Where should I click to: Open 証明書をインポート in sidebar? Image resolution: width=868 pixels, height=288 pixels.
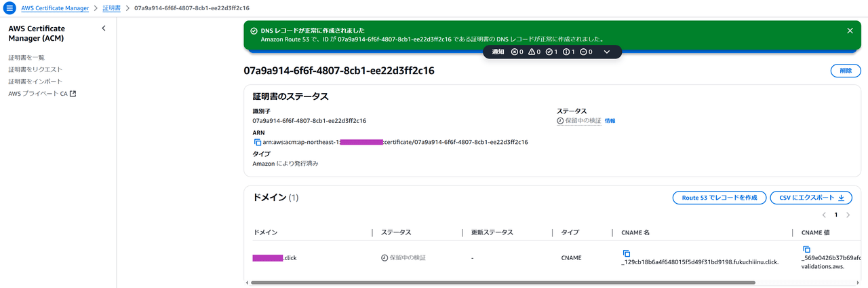35,82
